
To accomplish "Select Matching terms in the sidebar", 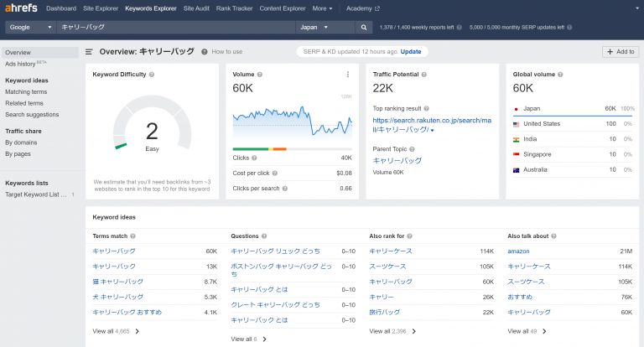I will click(x=26, y=92).
